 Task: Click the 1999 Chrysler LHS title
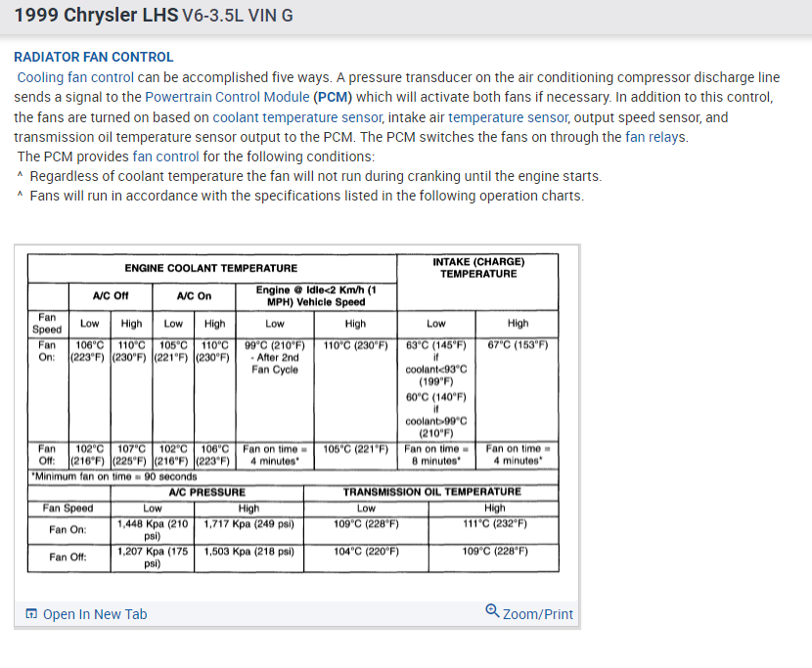tap(96, 16)
